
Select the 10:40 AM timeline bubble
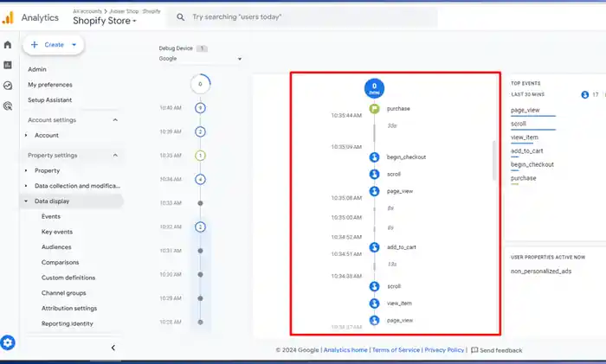(x=200, y=108)
